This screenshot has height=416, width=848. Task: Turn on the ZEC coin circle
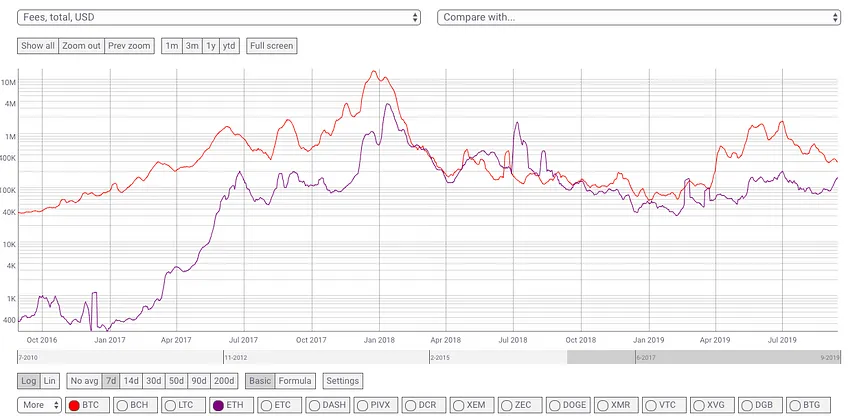pos(506,405)
